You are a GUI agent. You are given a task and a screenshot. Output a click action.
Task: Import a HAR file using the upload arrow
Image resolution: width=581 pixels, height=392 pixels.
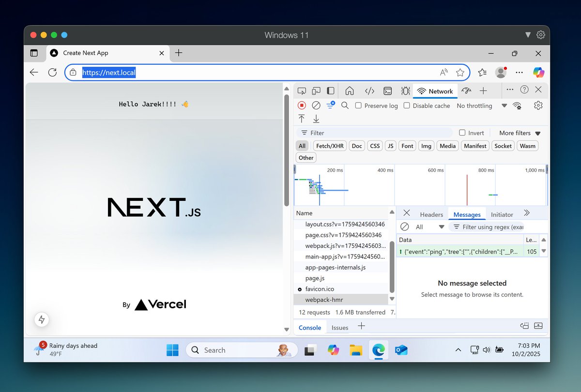click(301, 118)
